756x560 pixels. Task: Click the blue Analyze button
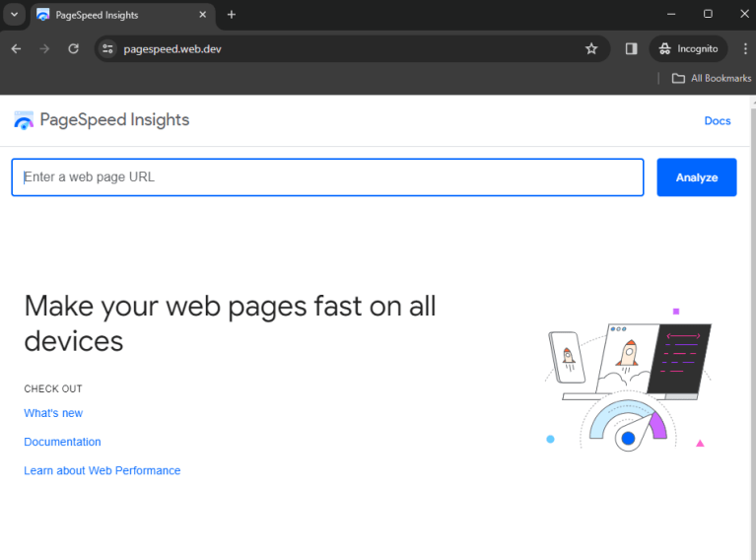696,177
